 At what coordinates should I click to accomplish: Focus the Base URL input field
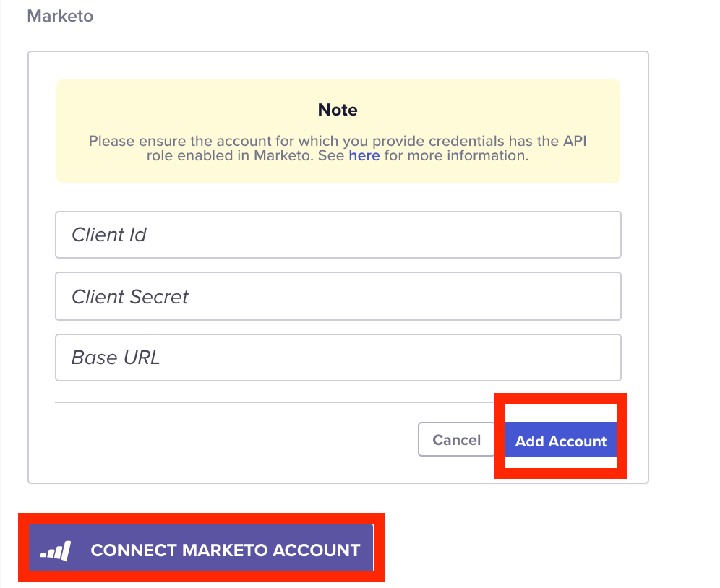(338, 358)
